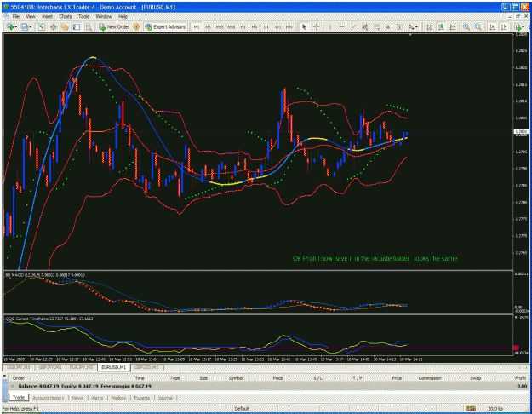The image size is (532, 414).
Task: Select the H1 timeframe button
Action: coord(243,26)
